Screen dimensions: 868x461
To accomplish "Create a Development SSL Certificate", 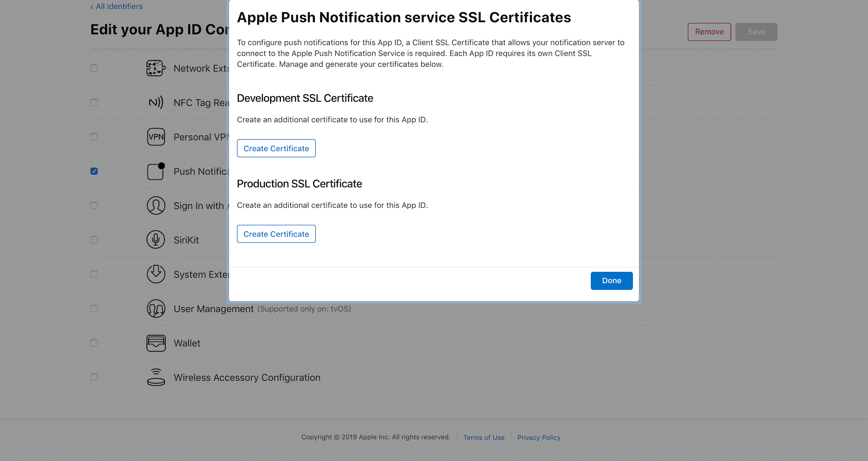I will point(276,148).
